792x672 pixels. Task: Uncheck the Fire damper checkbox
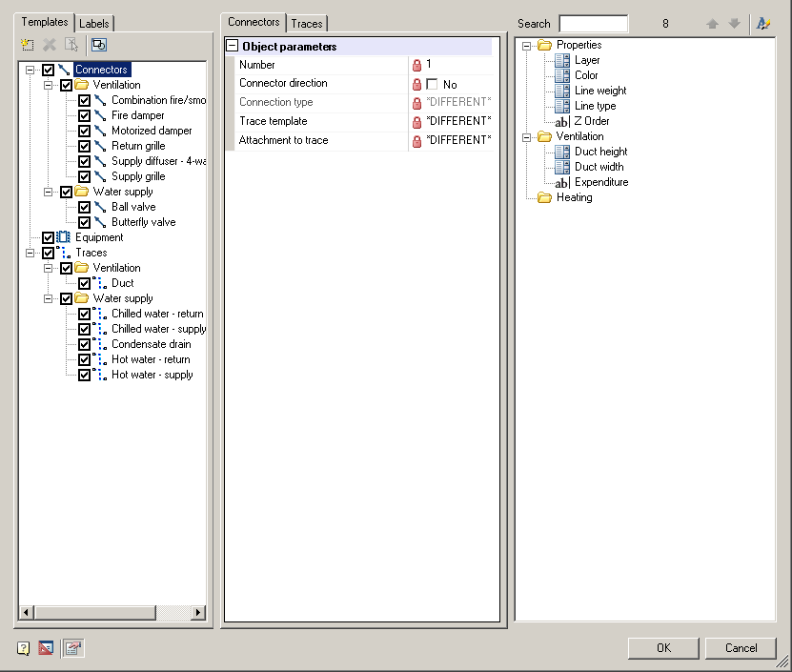(x=84, y=115)
